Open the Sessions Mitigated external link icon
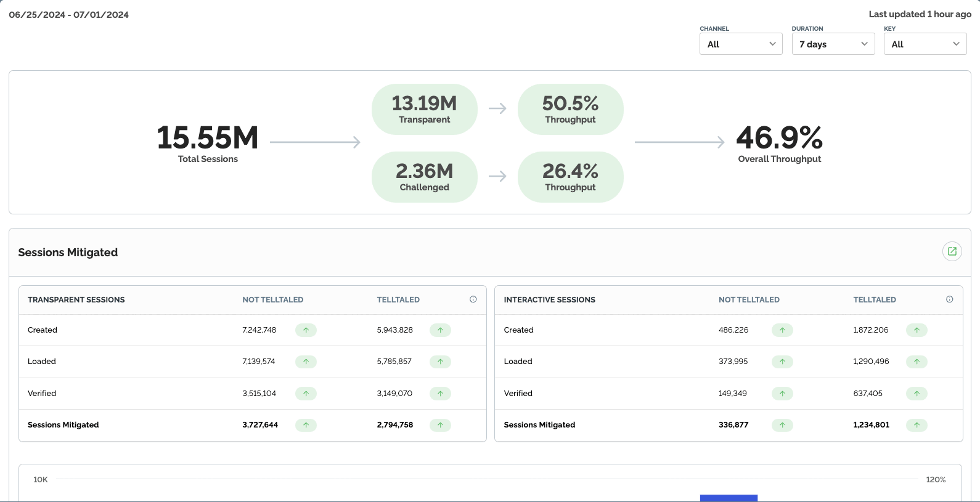 click(x=952, y=251)
